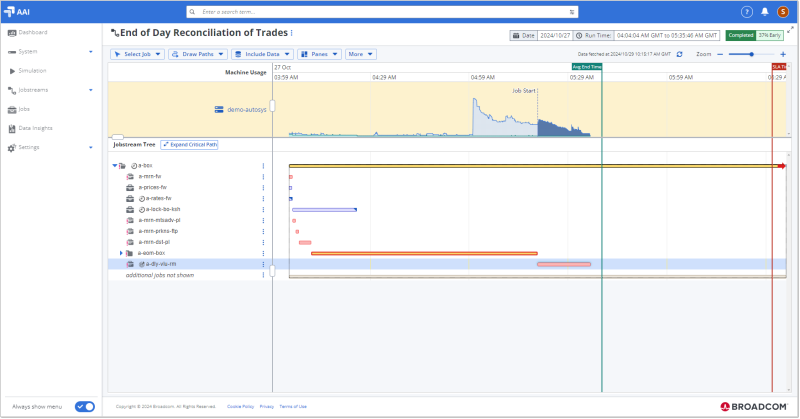
Task: Open the Panes dropdown
Action: [319, 54]
